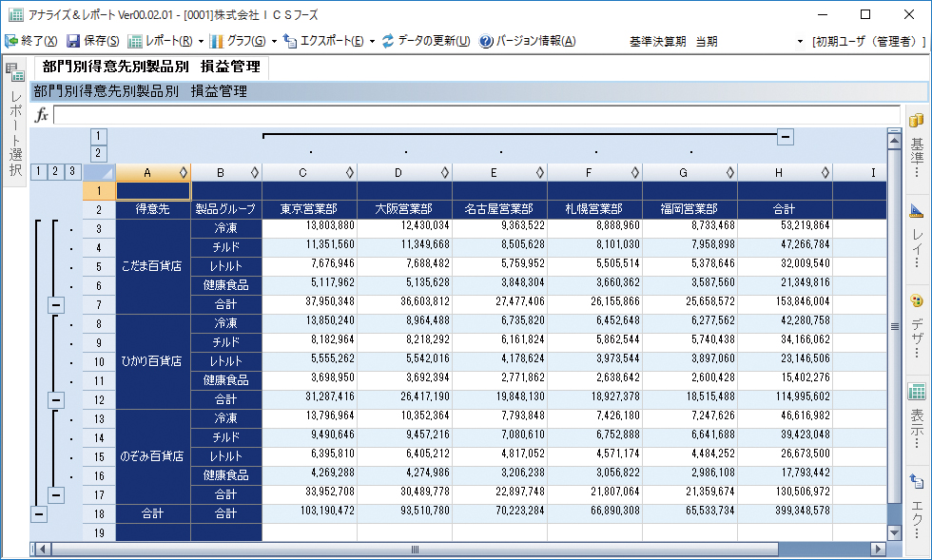Screen dimensions: 932x560
Task: Collapse the ひかり百貨店 row group
Action: 56,400
